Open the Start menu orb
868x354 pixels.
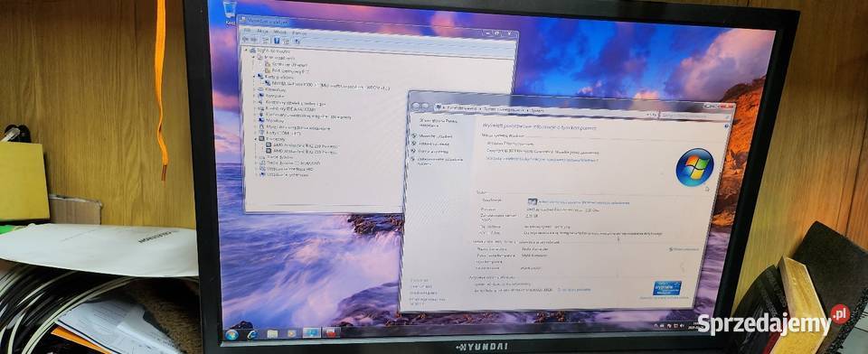point(232,334)
